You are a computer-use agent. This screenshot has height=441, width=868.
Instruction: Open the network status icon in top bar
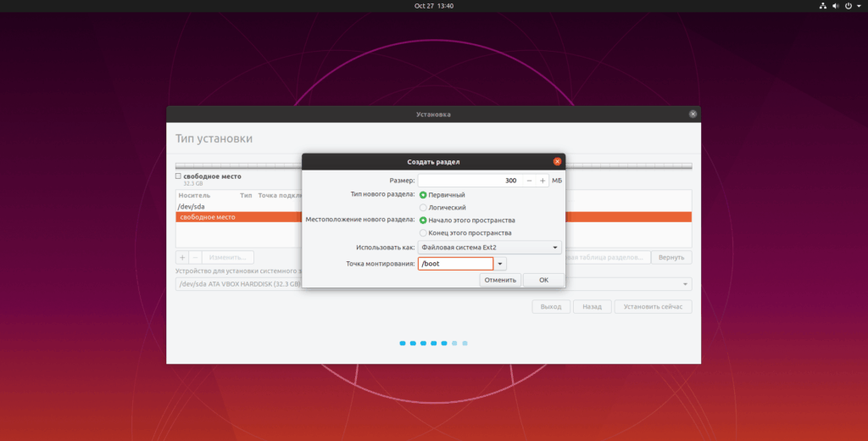[822, 6]
